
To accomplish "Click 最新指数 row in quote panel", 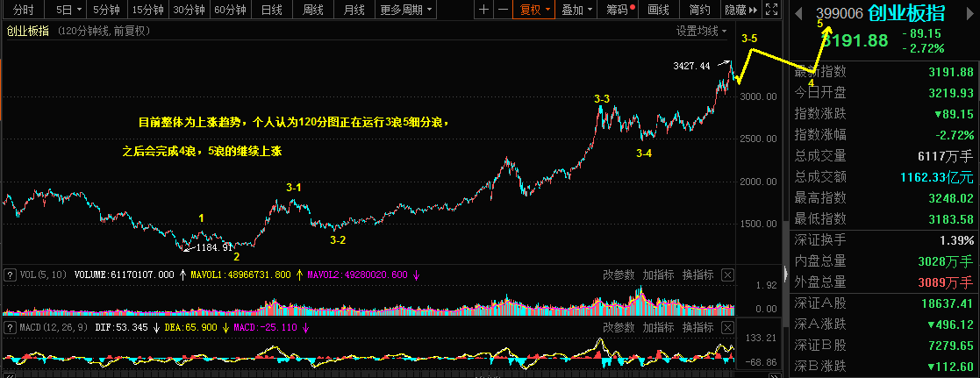I will click(883, 73).
